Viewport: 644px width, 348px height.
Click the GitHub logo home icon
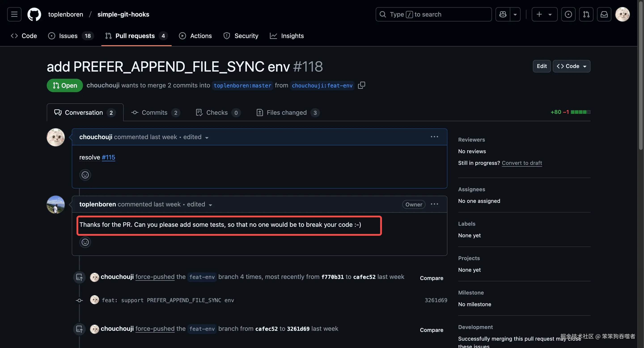click(x=34, y=14)
